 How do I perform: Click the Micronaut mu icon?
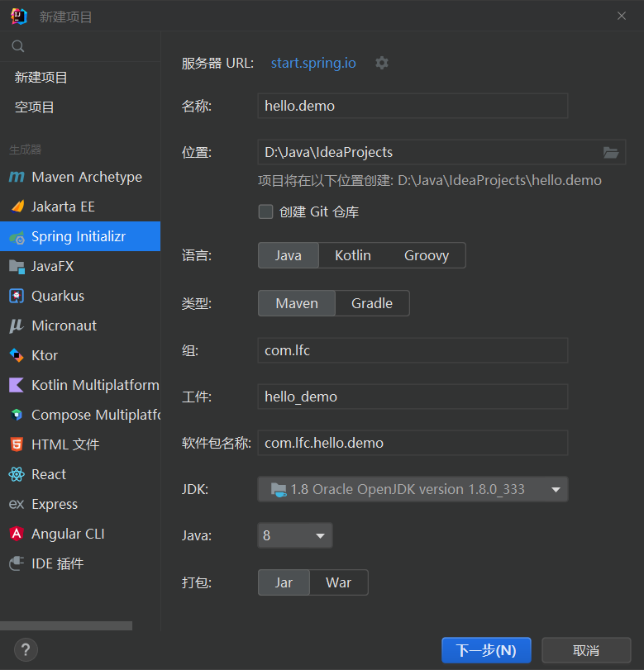click(x=17, y=326)
